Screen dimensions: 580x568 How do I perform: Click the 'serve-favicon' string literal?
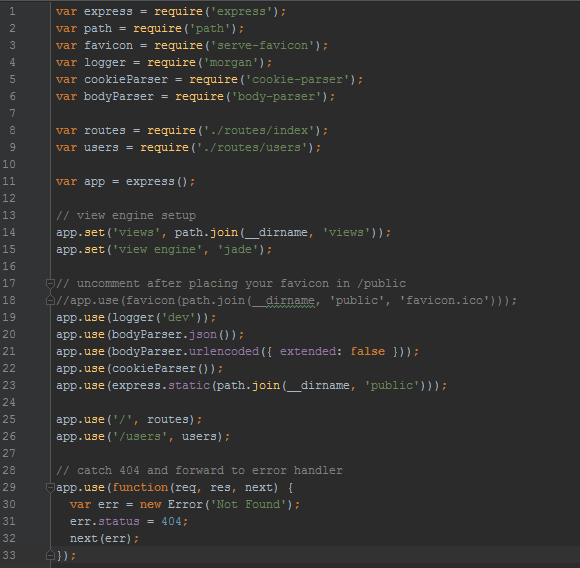coord(263,45)
